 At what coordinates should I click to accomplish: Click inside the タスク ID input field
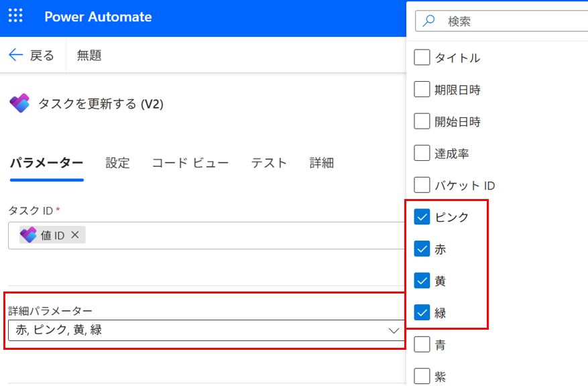coord(207,235)
